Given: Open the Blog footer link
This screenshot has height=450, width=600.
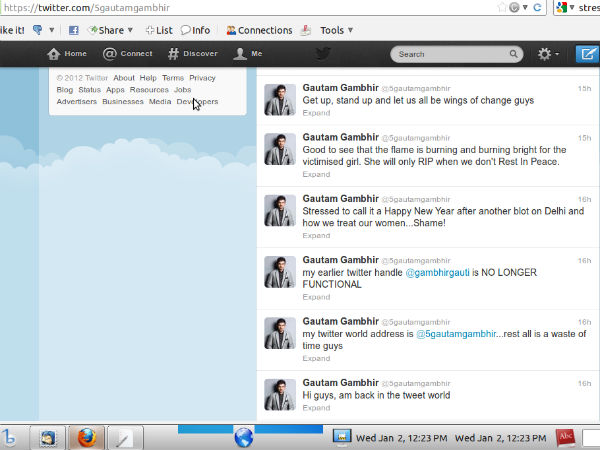Looking at the screenshot, I should click(x=65, y=90).
